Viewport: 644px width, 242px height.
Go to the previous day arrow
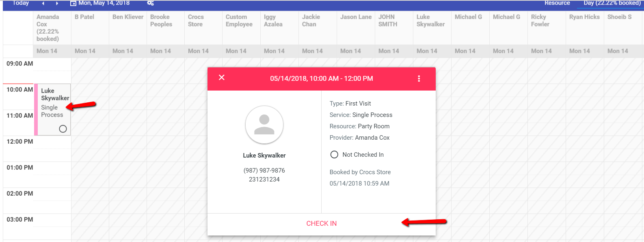click(x=43, y=3)
